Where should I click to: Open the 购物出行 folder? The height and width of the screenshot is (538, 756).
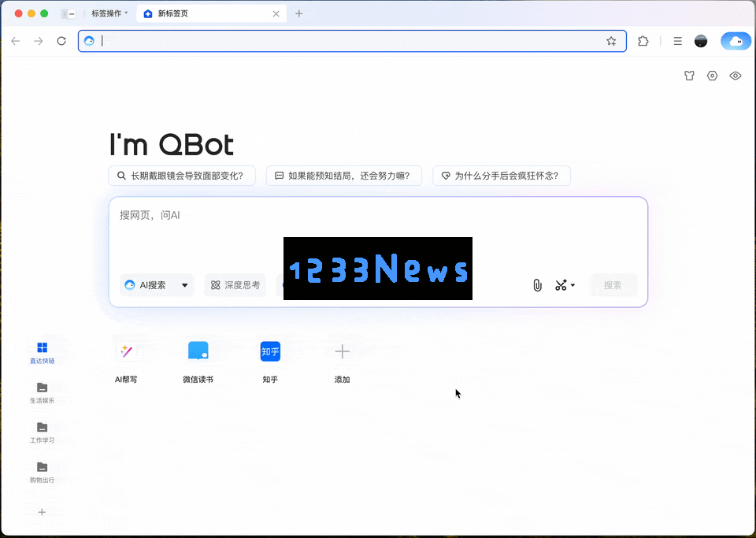tap(42, 473)
